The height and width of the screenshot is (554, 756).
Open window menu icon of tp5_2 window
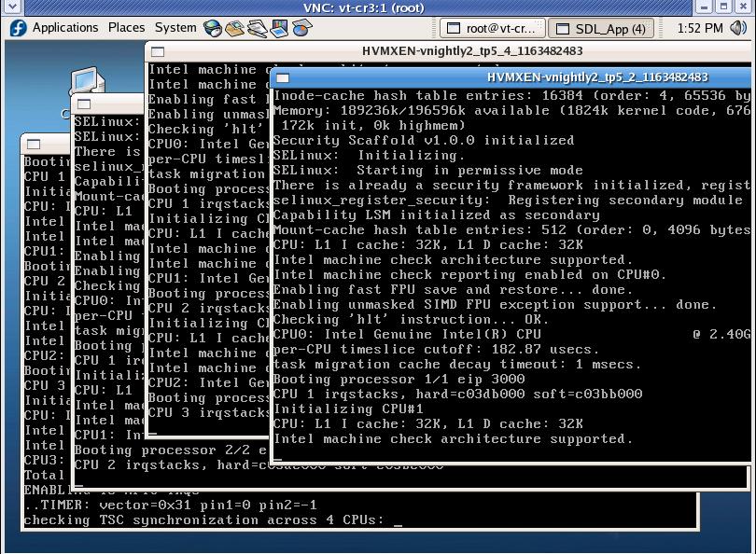[x=283, y=78]
